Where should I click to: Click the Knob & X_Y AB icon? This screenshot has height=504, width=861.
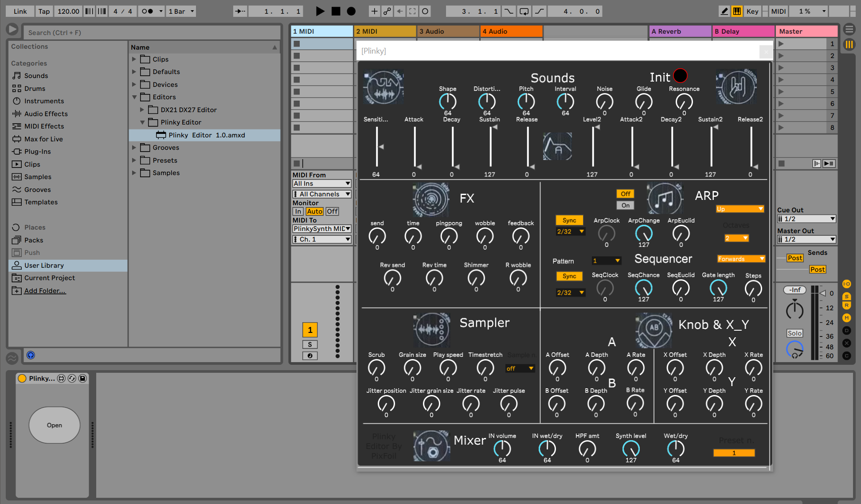654,330
